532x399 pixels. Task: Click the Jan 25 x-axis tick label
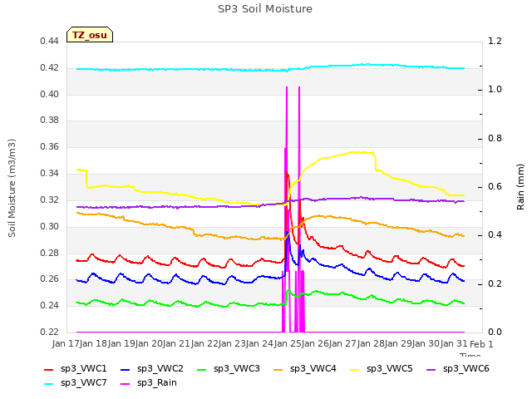[x=288, y=344]
